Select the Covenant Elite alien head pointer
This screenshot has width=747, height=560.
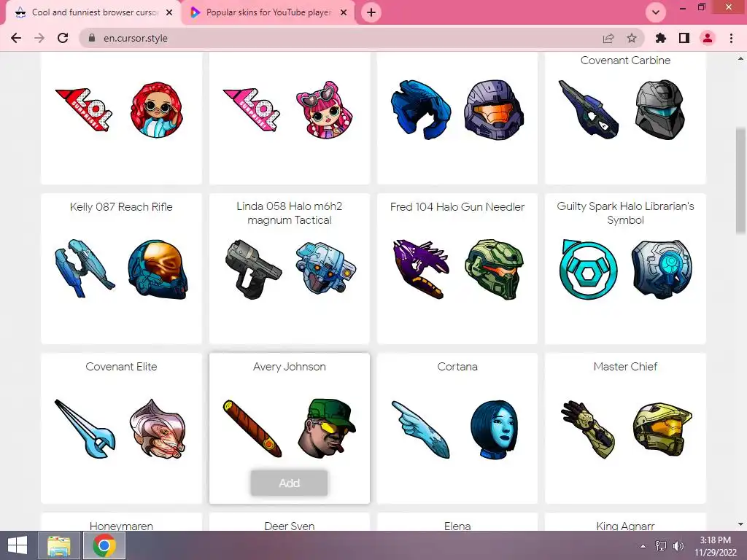[158, 429]
